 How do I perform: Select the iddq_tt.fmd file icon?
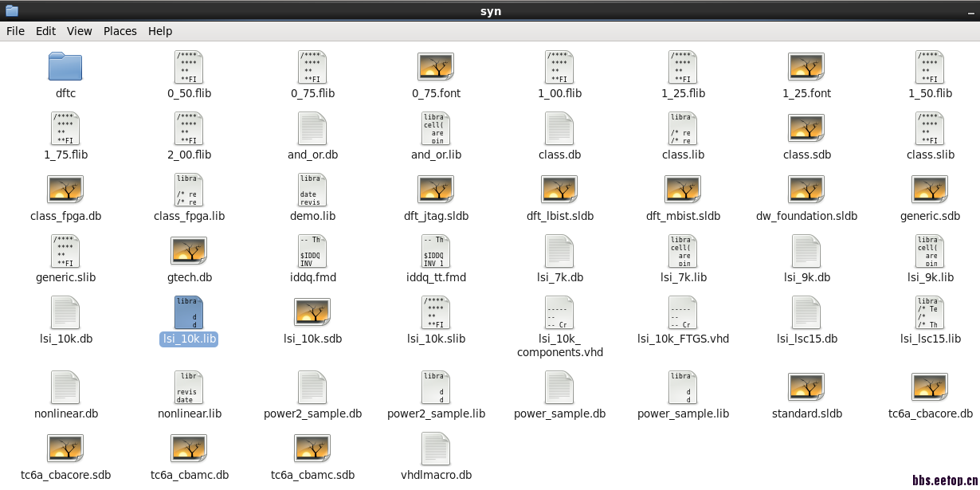click(x=436, y=251)
